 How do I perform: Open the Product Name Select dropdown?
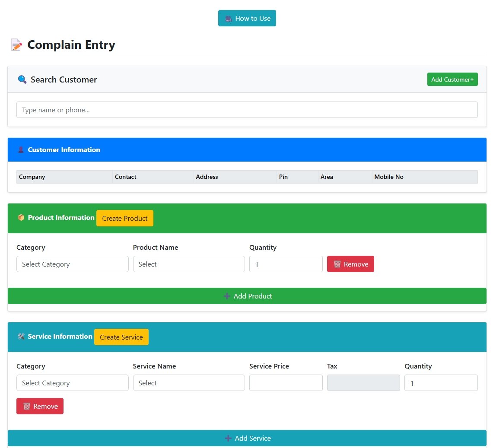[x=189, y=264]
